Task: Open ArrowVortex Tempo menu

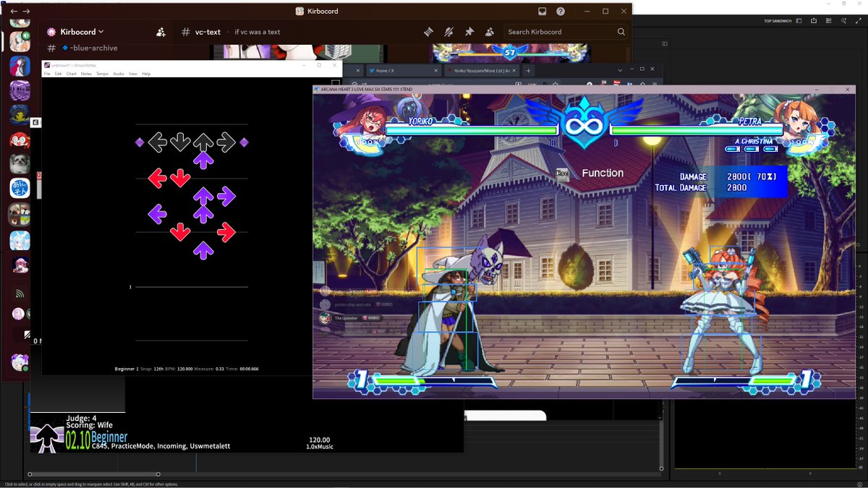Action: [103, 74]
